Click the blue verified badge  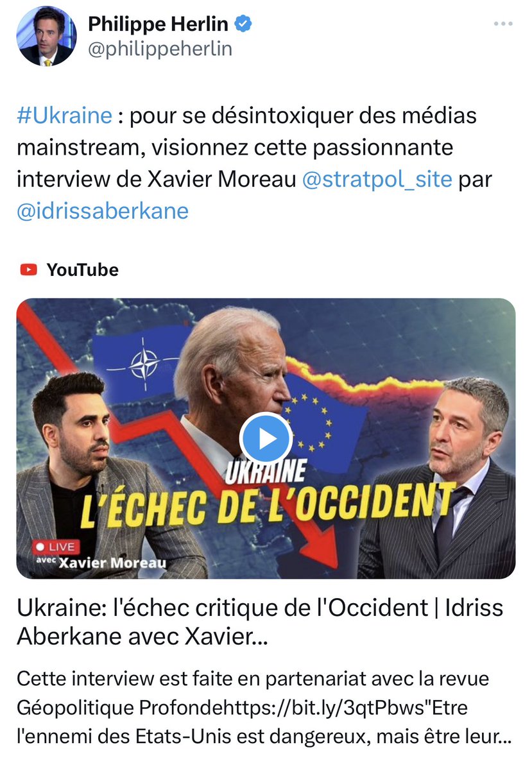[244, 24]
